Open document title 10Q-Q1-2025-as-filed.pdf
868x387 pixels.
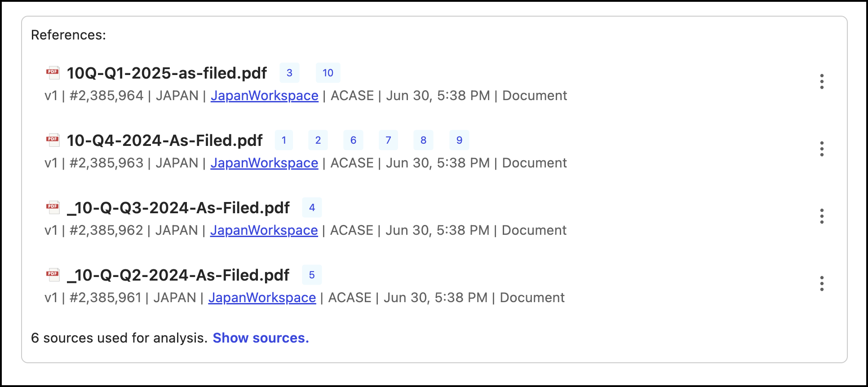[x=167, y=73]
